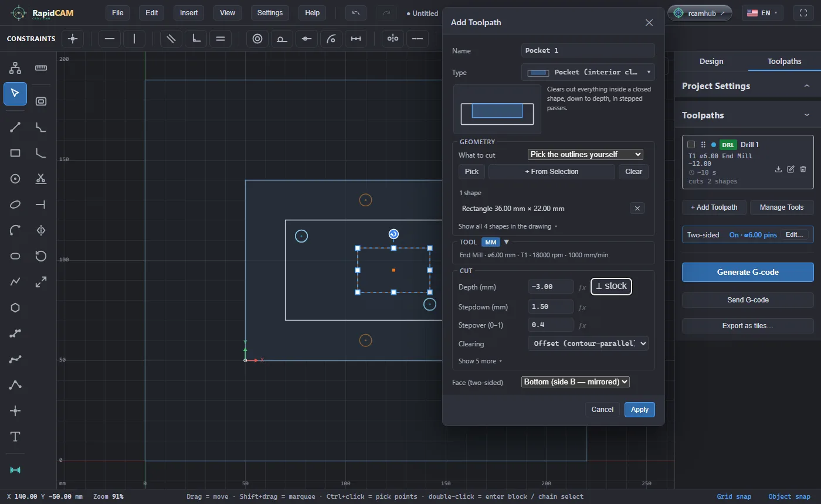Toggle Grid snap in the status bar
821x504 pixels.
[x=734, y=496]
